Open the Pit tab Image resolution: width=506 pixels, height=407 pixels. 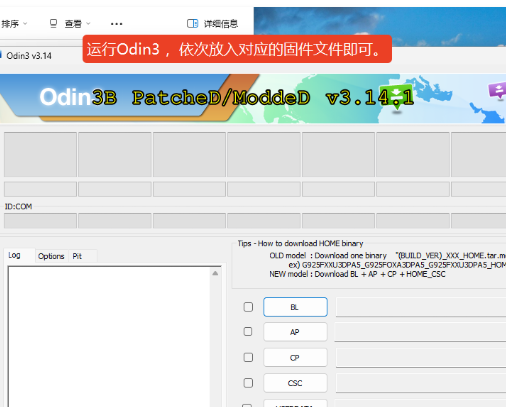tap(77, 256)
